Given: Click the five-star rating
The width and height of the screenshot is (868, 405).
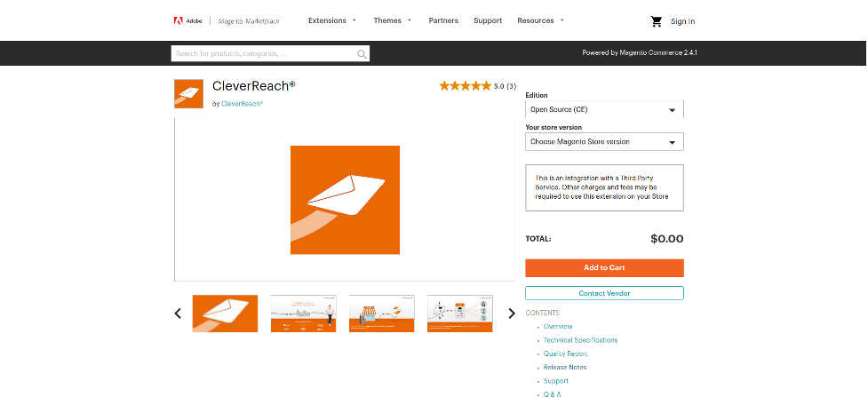Looking at the screenshot, I should click(x=465, y=86).
